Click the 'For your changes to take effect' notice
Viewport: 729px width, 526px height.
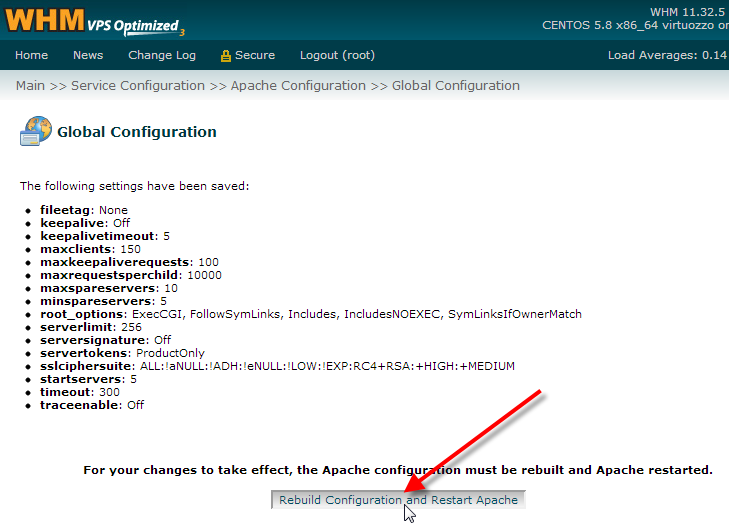pyautogui.click(x=398, y=470)
